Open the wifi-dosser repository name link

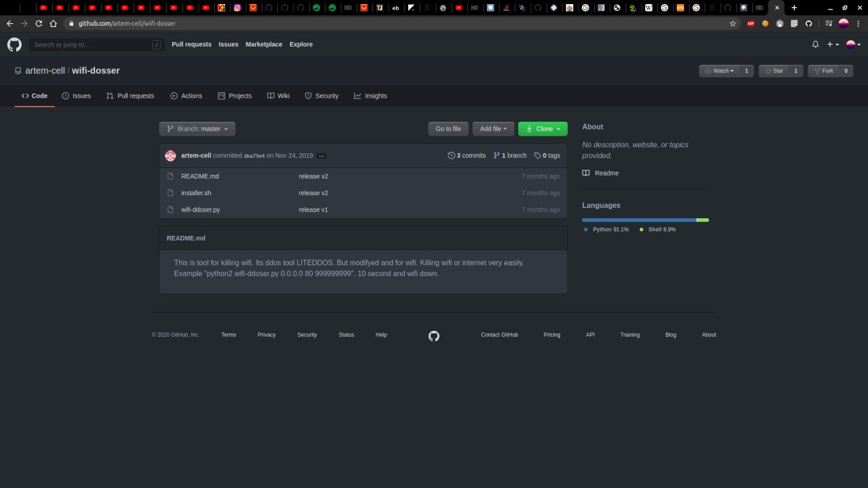[96, 71]
